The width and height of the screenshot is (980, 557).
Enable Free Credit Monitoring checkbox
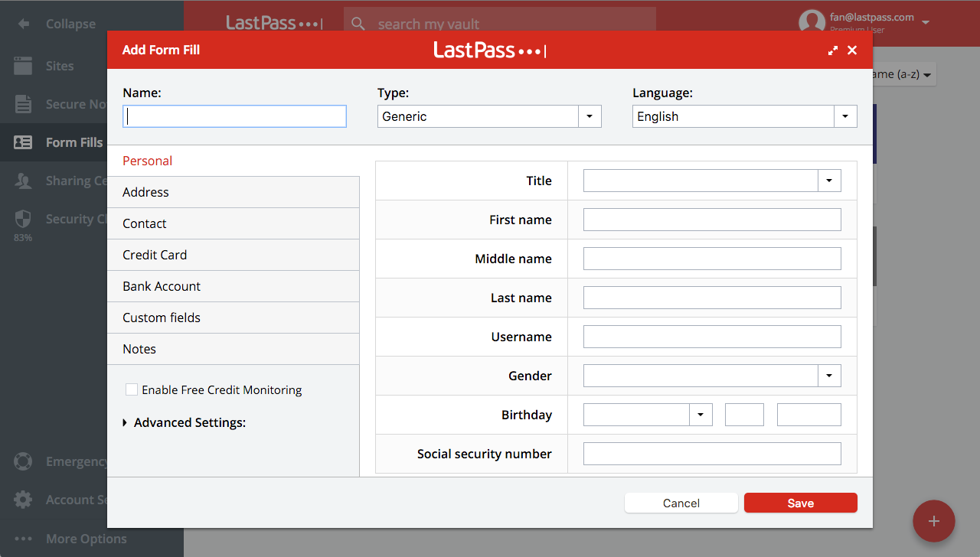pos(132,390)
